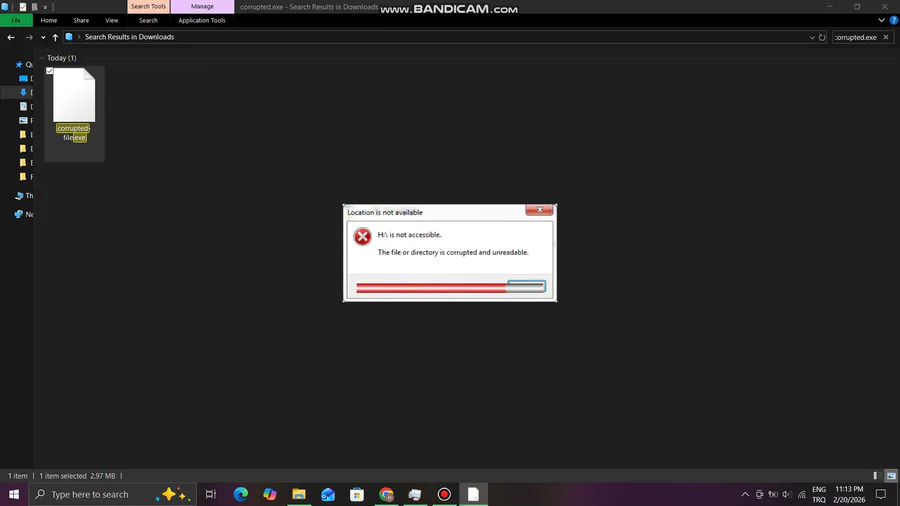900x506 pixels.
Task: Close the 'Location is not available' dialog
Action: pyautogui.click(x=540, y=210)
